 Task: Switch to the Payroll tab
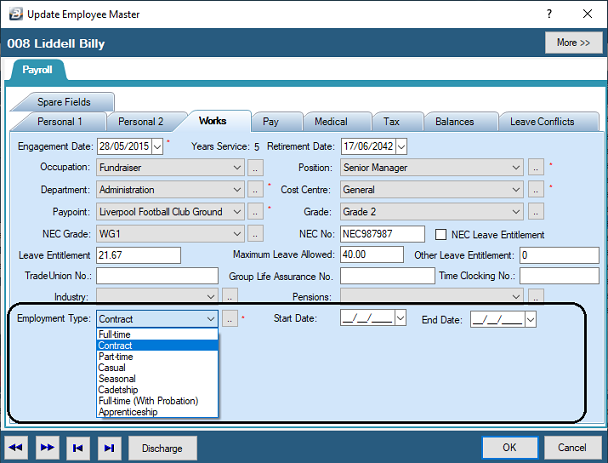(37, 70)
